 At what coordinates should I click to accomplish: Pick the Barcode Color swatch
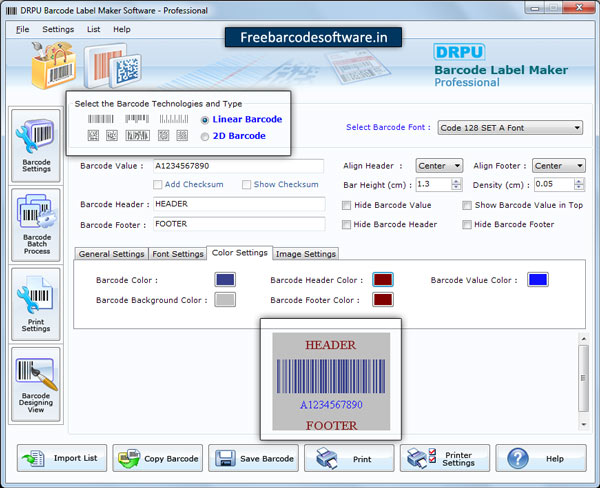pos(225,280)
